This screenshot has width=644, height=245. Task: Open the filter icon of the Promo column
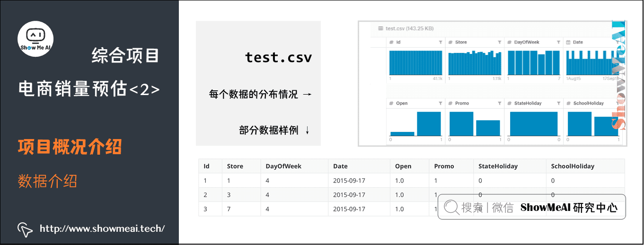(499, 103)
